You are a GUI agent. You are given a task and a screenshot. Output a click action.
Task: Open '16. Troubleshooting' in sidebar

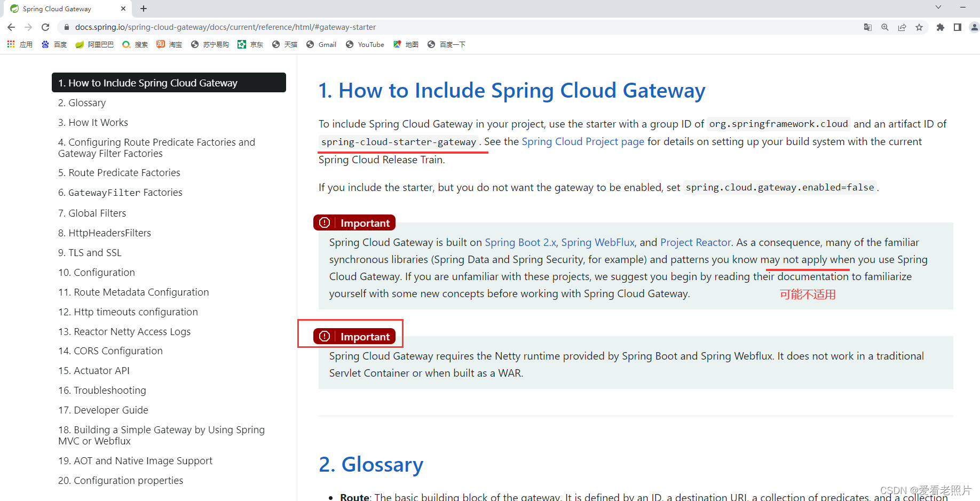102,390
